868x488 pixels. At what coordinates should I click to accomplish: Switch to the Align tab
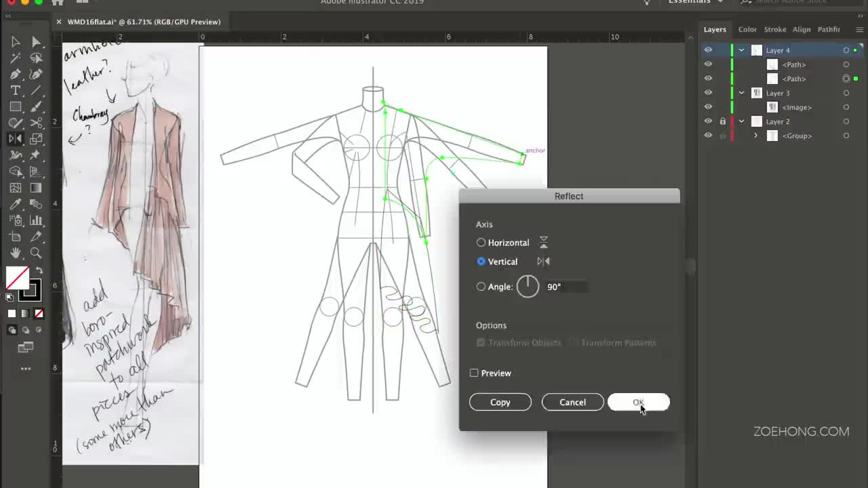coord(802,30)
